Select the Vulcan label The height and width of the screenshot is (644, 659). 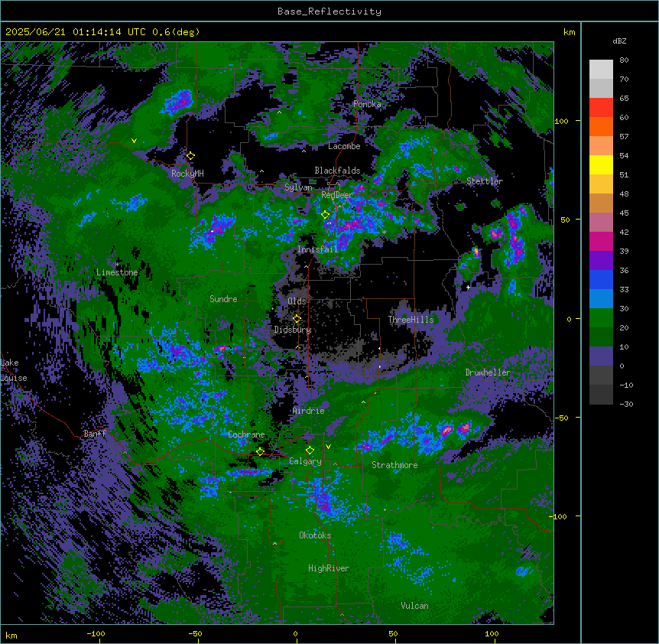(414, 606)
